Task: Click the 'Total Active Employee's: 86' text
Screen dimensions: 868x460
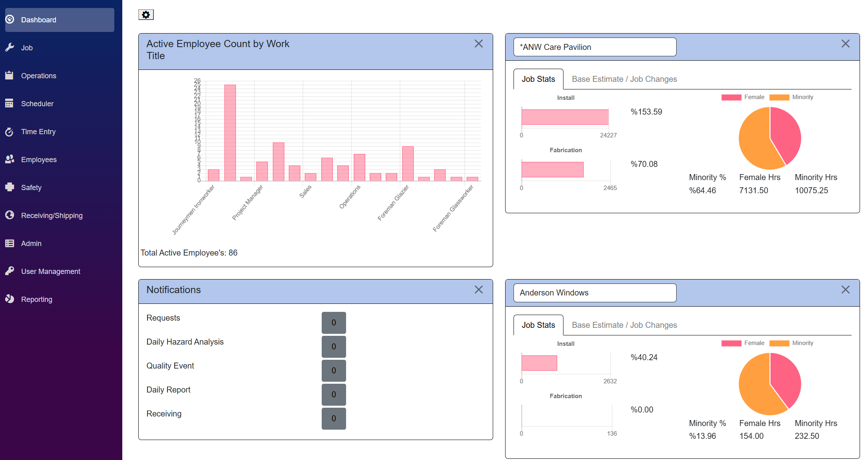Action: tap(189, 253)
